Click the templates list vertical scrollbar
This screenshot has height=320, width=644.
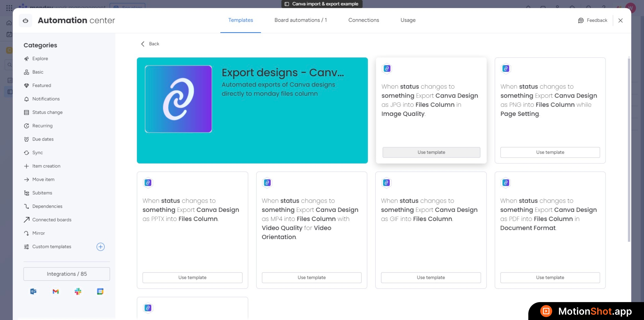(629, 149)
